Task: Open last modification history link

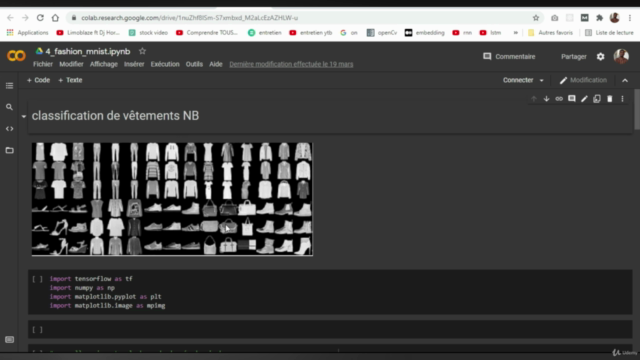Action: coord(291,64)
